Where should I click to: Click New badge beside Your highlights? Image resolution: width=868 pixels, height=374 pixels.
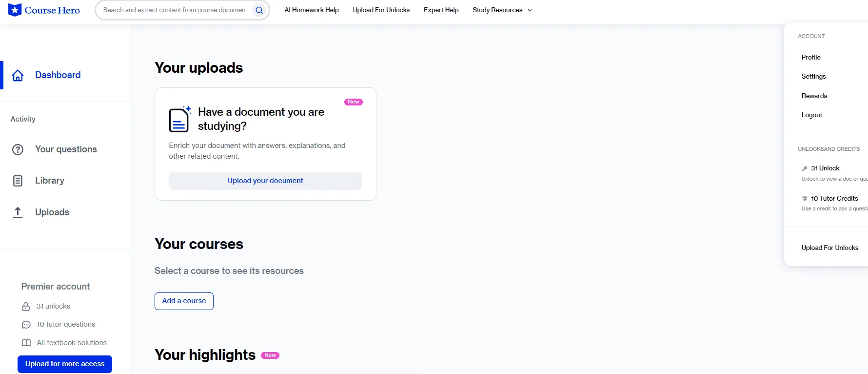270,355
